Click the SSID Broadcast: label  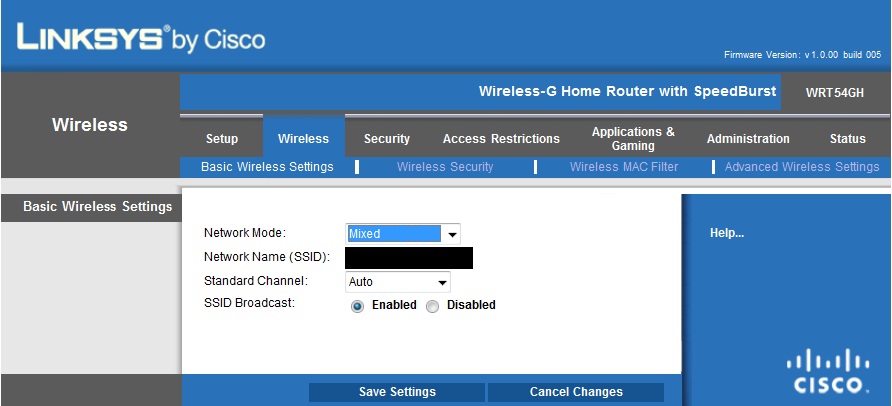(249, 303)
